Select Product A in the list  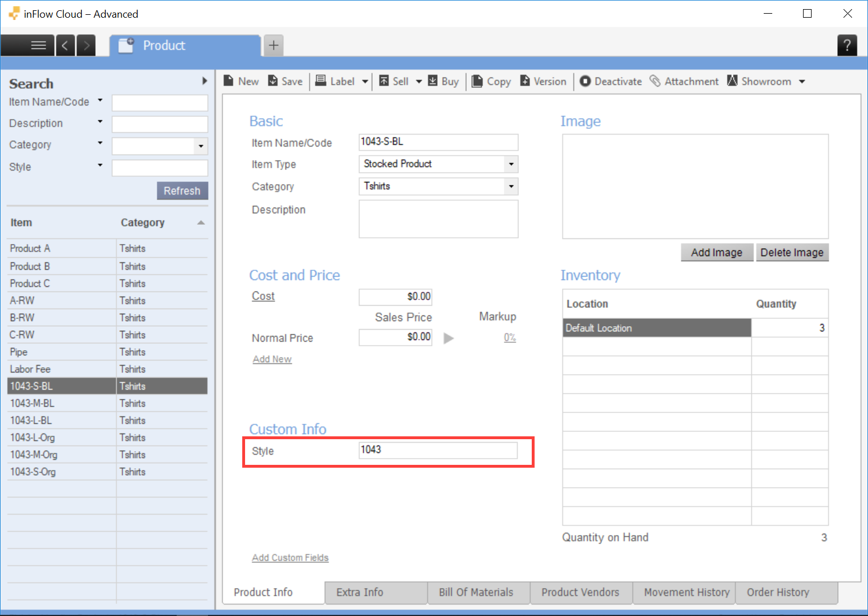pos(107,249)
